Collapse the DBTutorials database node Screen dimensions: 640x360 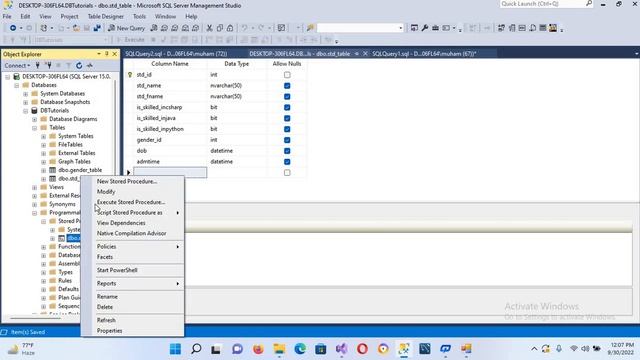point(26,111)
